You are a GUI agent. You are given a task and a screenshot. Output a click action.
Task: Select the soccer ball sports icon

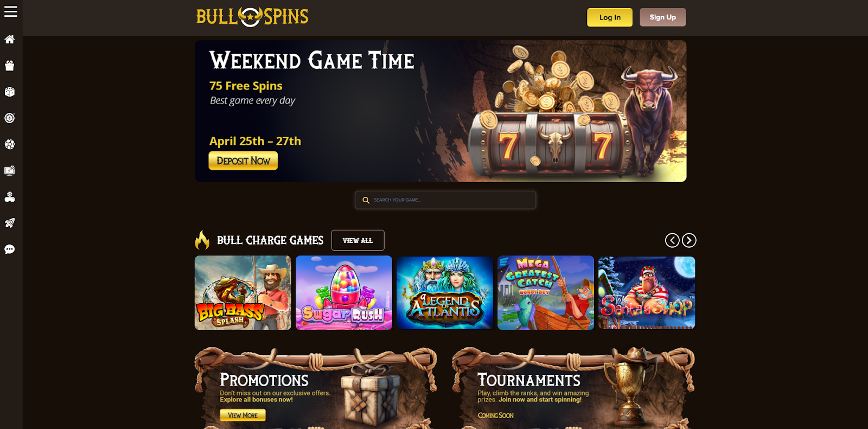click(x=10, y=144)
